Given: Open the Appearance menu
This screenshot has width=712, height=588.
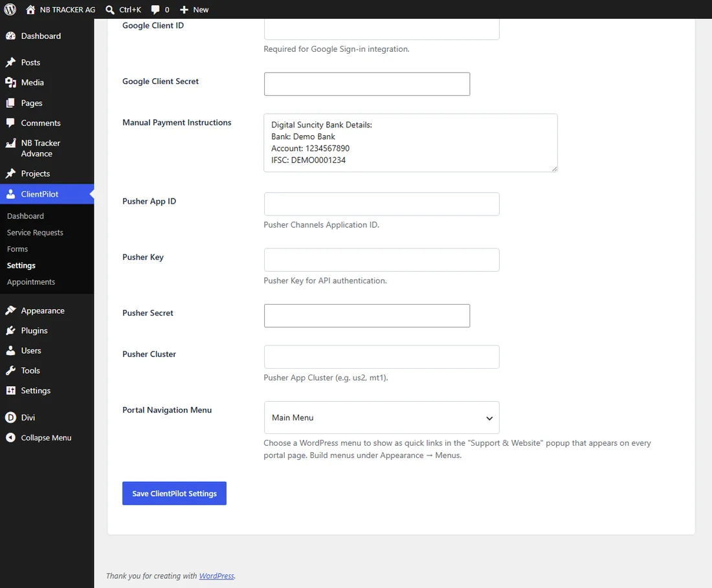Looking at the screenshot, I should (x=47, y=310).
